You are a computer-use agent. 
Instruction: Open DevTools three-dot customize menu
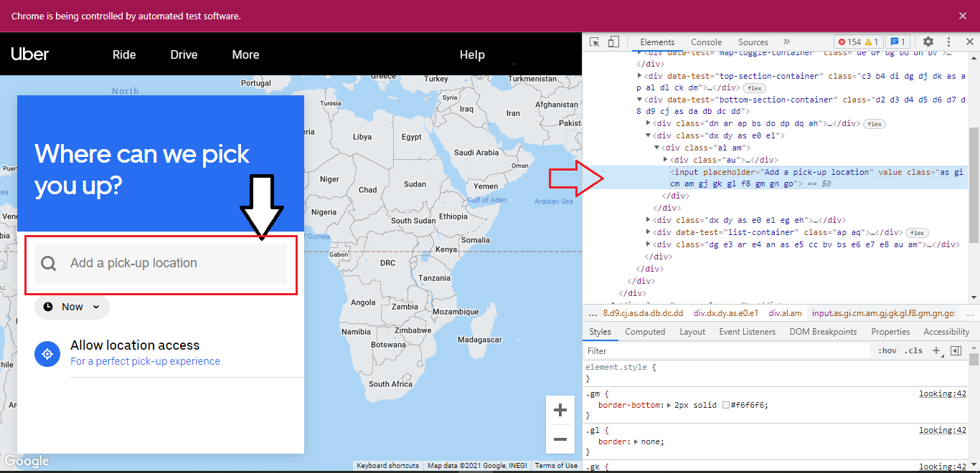coord(949,42)
